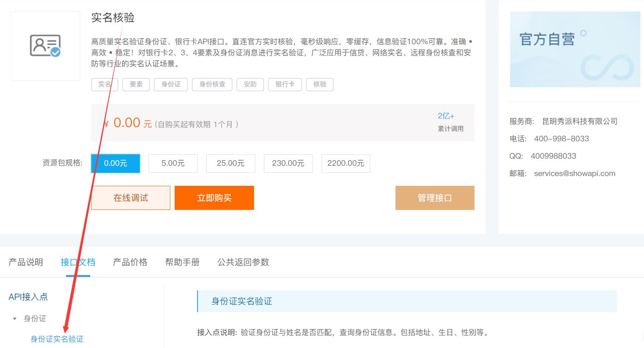This screenshot has height=348, width=644.
Task: Click the 在线调试 button
Action: tap(131, 198)
